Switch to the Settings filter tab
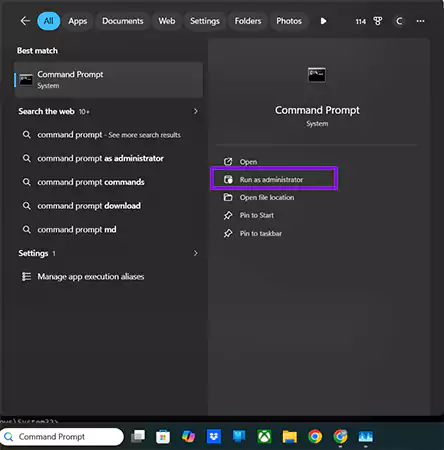Image resolution: width=444 pixels, height=450 pixels. point(205,21)
